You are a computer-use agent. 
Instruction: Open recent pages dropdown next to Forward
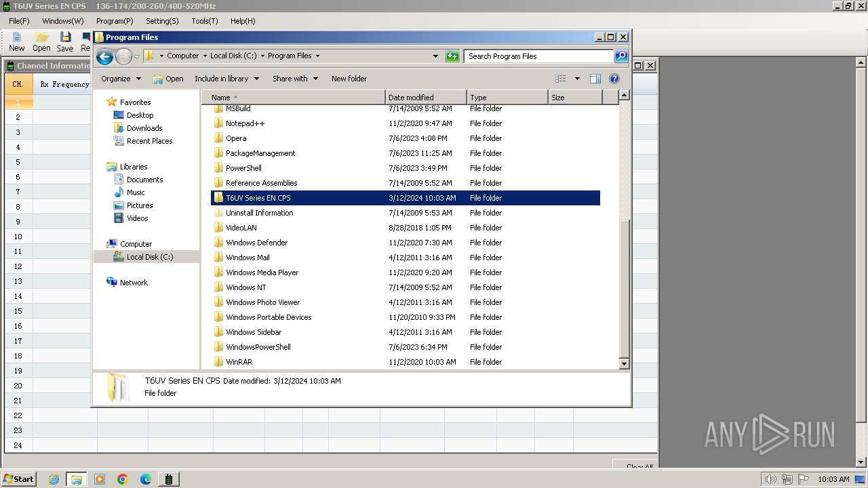[137, 56]
